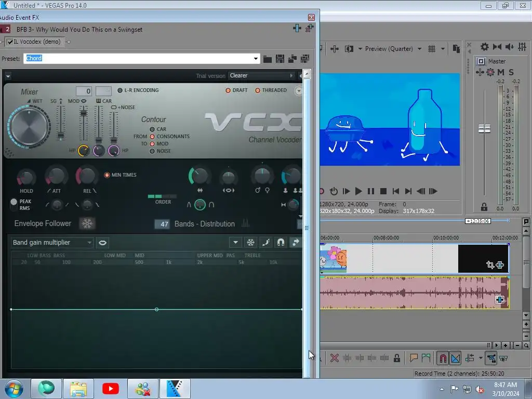This screenshot has width=532, height=399.
Task: Toggle MIN TIMES option
Action: [107, 175]
